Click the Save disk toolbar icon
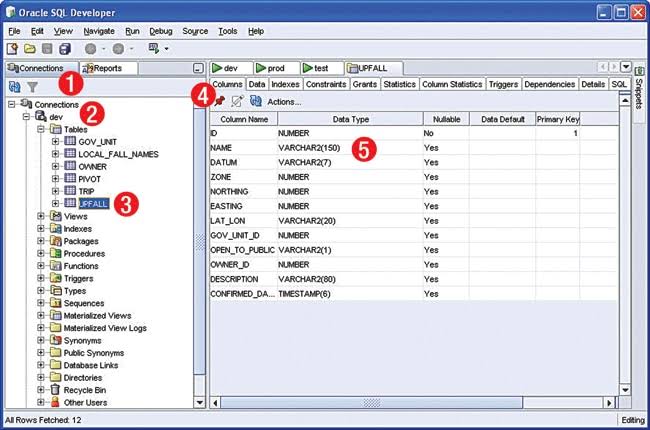The width and height of the screenshot is (650, 430). (x=47, y=49)
